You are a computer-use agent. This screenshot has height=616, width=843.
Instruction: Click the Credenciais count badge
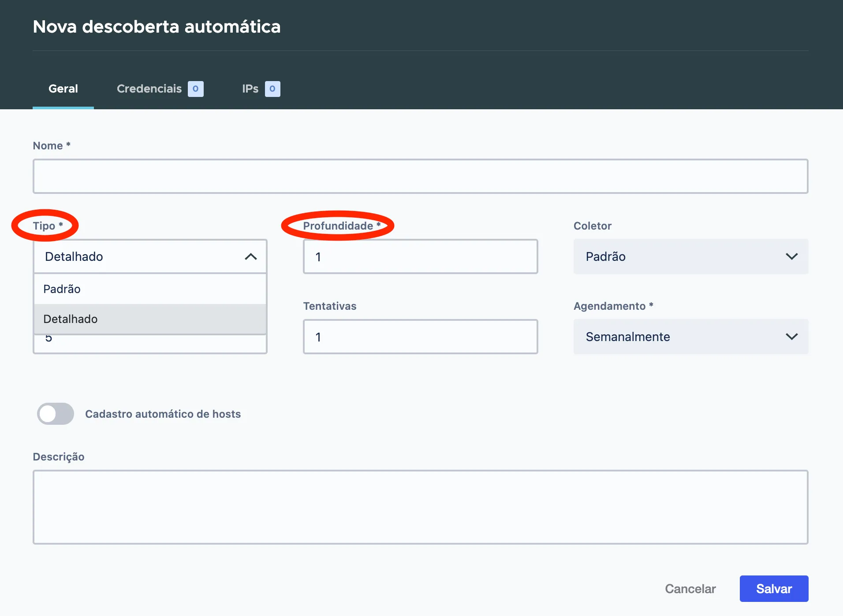click(x=195, y=89)
